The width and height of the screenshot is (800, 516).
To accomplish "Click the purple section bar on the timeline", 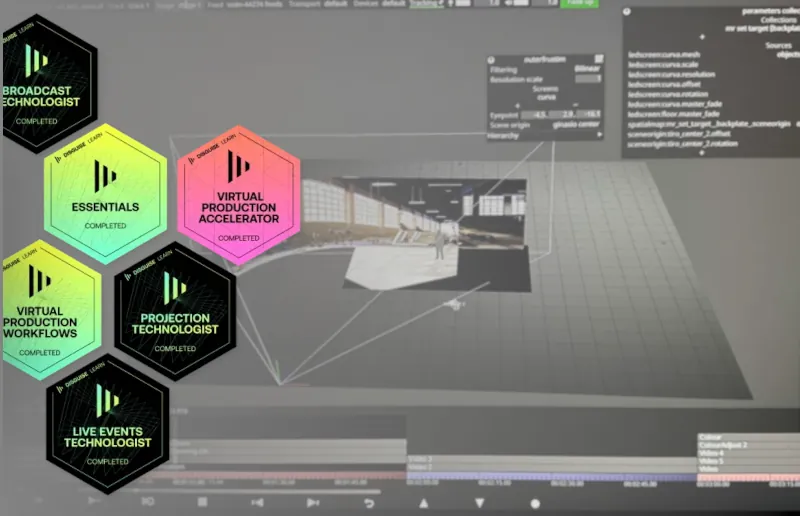I will coord(552,476).
